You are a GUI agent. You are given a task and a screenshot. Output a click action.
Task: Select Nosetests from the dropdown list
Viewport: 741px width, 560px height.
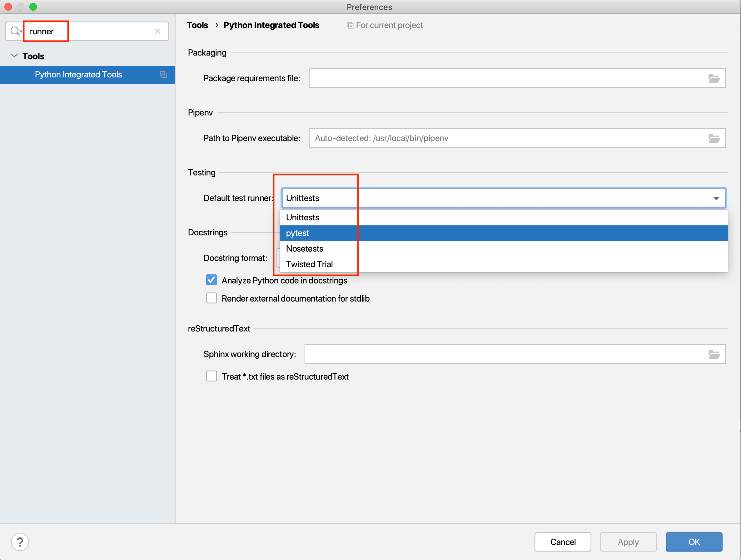click(x=504, y=249)
